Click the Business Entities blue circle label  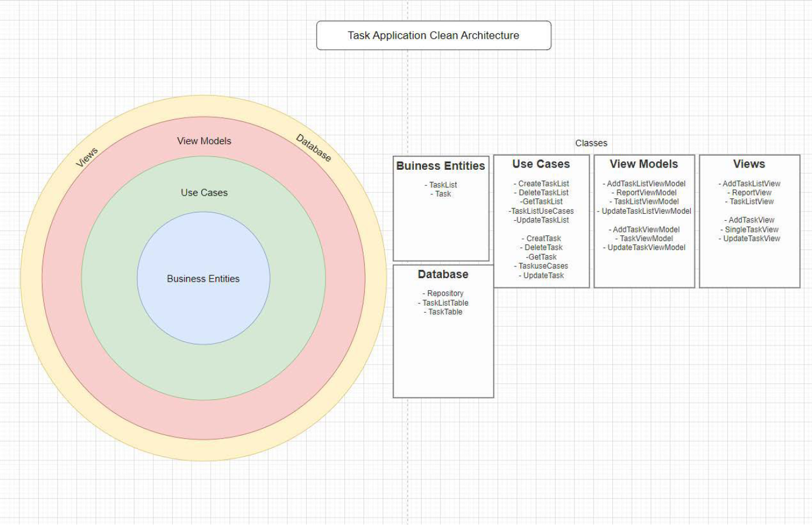click(x=203, y=279)
